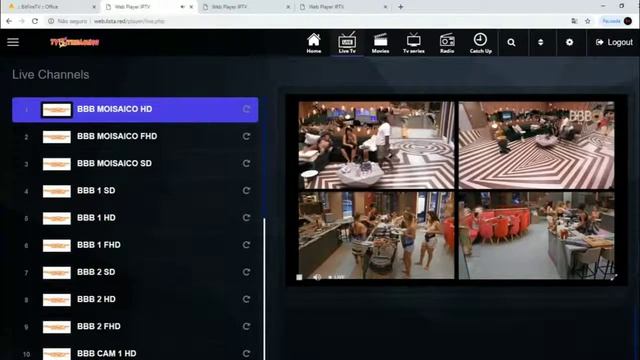Reload icon on BBB MOISAICO HD row
The width and height of the screenshot is (640, 360).
246,109
